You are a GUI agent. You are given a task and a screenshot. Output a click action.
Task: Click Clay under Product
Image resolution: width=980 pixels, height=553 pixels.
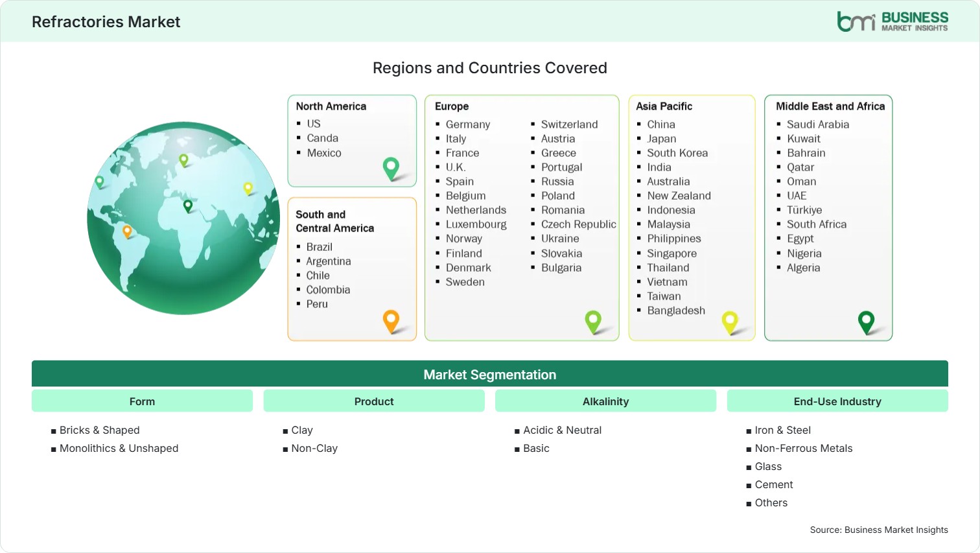click(x=302, y=430)
